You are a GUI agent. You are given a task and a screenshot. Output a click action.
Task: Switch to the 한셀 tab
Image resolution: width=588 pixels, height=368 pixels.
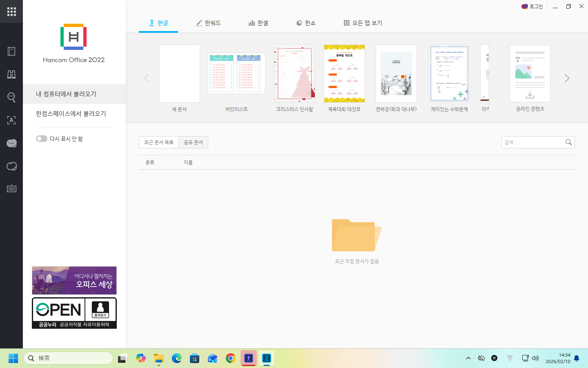[258, 23]
